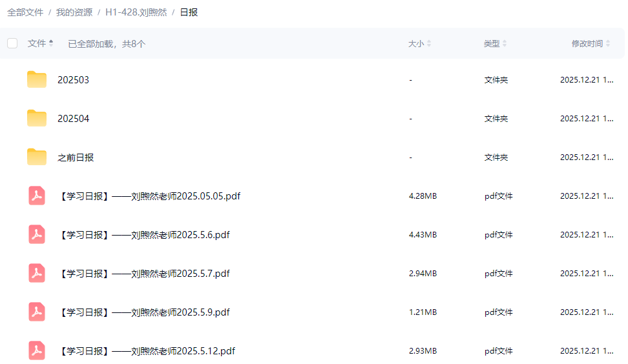Go to 全部文件 in breadcrumb
The image size is (628, 364).
25,12
